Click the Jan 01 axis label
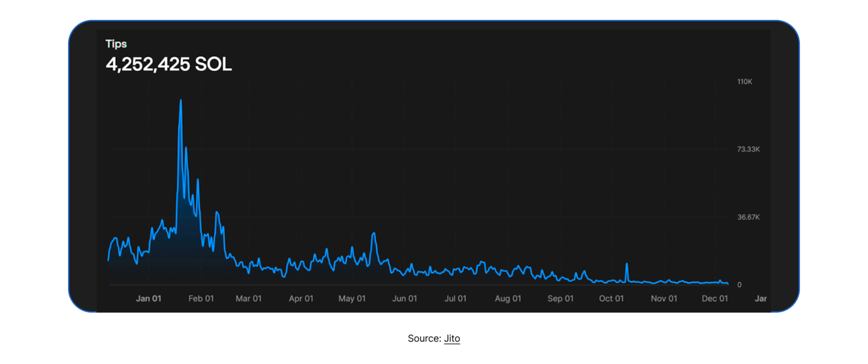The image size is (868, 364). 148,298
